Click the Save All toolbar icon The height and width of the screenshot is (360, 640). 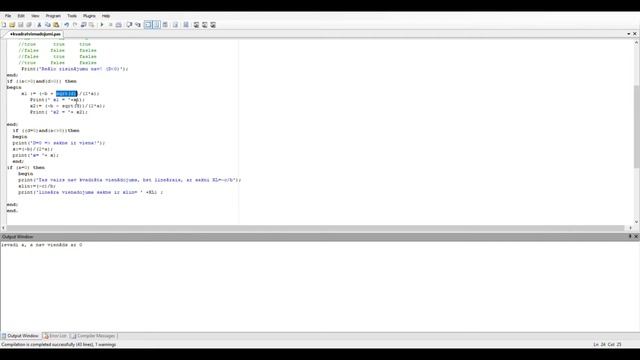pyautogui.click(x=29, y=25)
